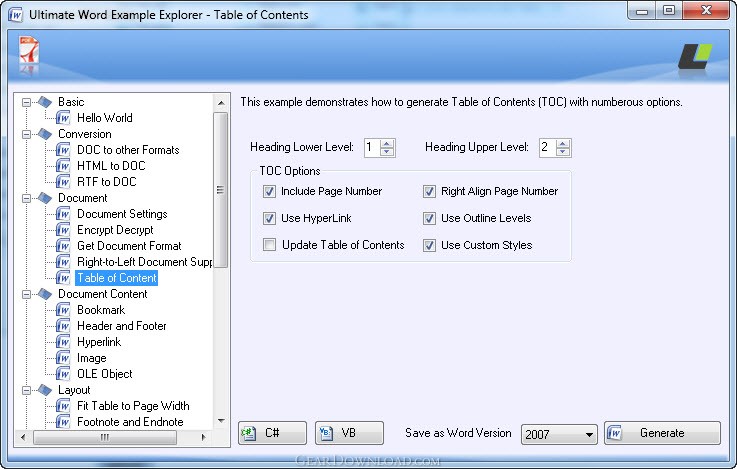
Task: Enable Update Table of Contents checkbox
Action: coord(269,245)
